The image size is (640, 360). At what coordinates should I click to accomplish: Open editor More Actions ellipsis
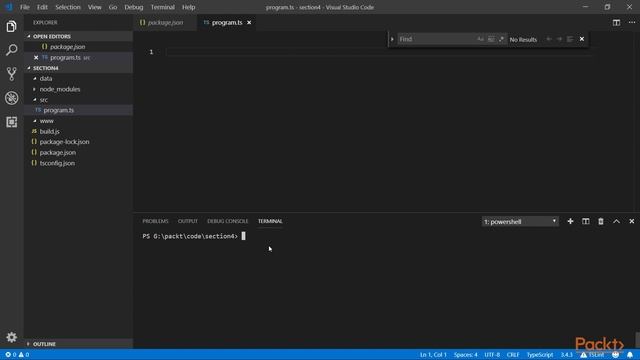632,22
